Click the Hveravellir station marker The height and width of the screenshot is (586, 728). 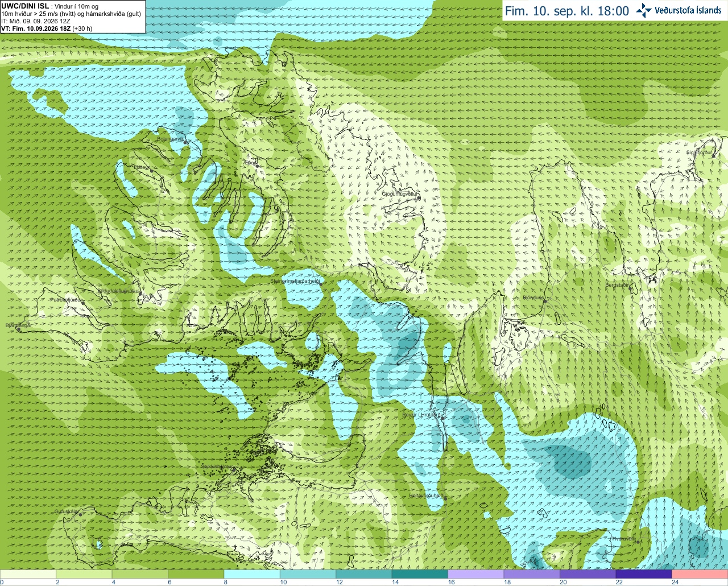[638, 542]
